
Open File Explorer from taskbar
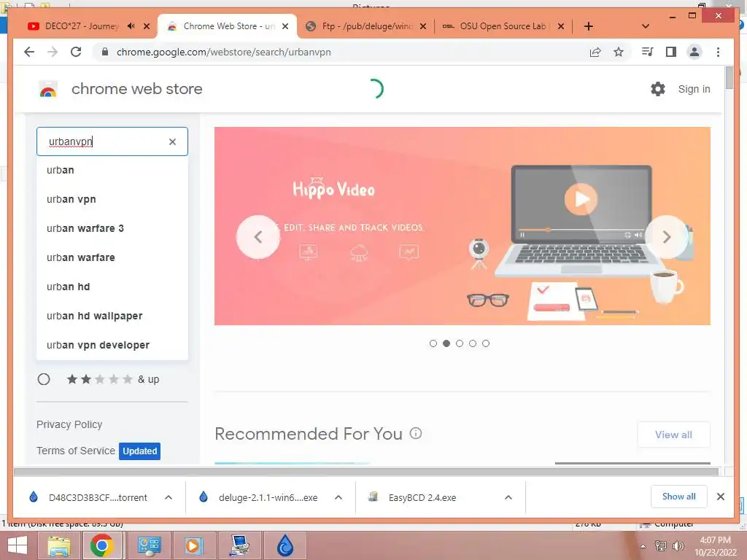point(59,545)
